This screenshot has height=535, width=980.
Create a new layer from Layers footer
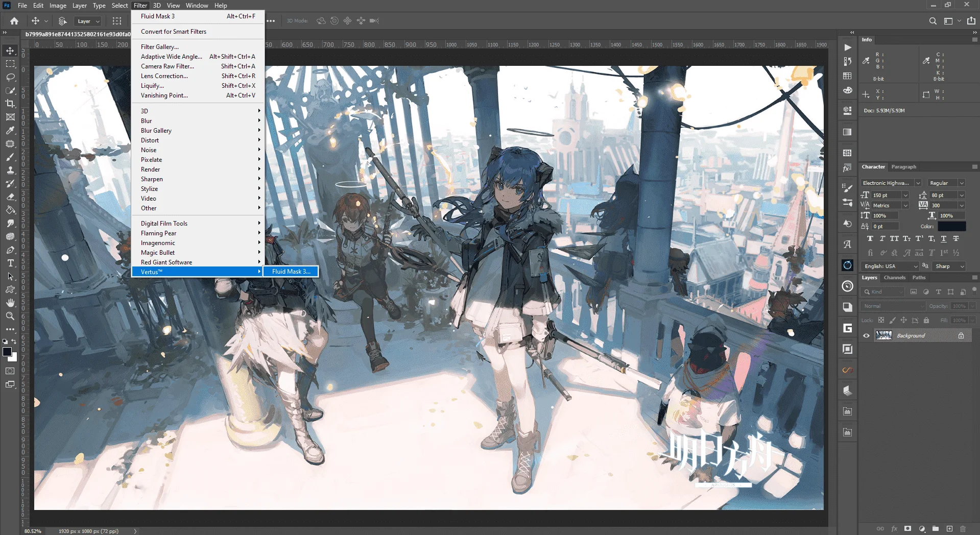pos(949,529)
